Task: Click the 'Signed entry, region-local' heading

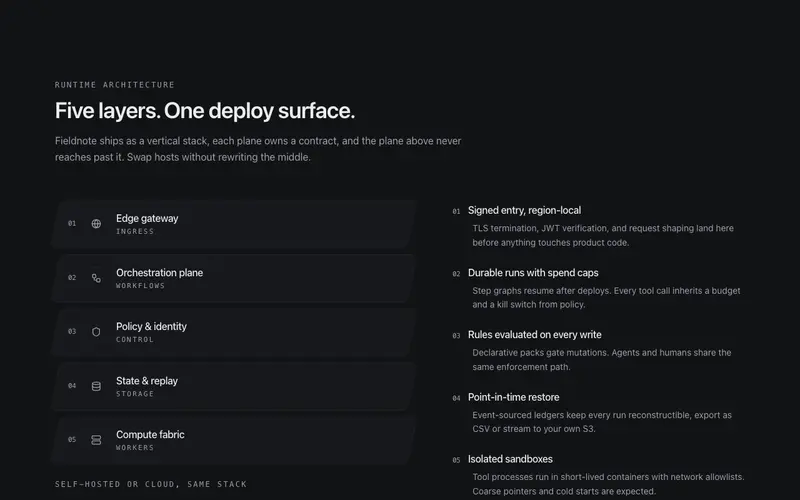Action: tap(524, 210)
